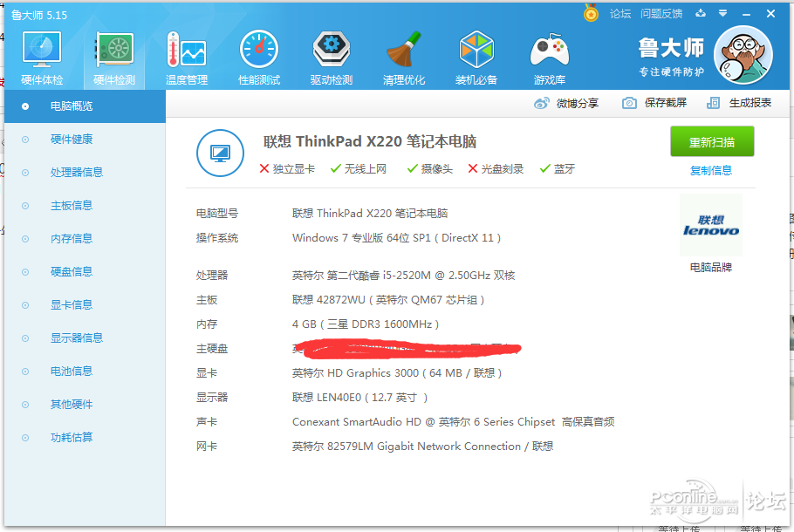Click the Conexant SmartAudio HD value
794x532 pixels.
453,421
